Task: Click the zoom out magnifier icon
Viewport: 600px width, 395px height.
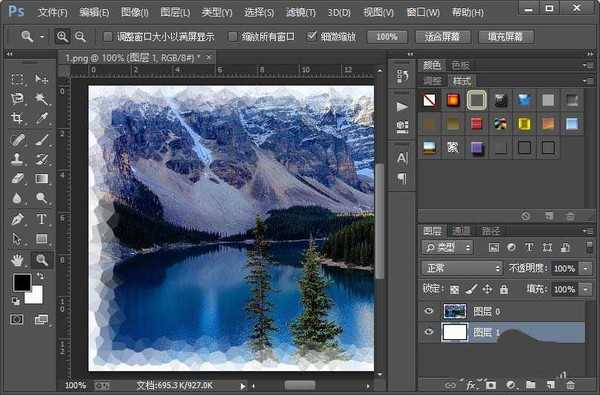Action: (80, 37)
